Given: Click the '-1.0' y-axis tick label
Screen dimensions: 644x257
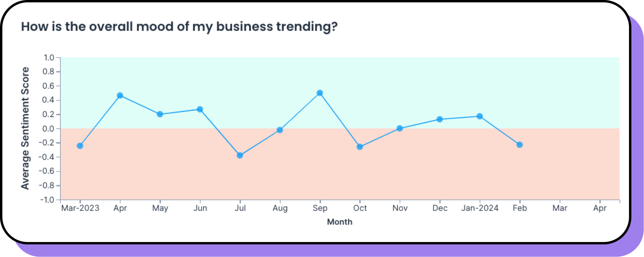Looking at the screenshot, I should 47,200.
